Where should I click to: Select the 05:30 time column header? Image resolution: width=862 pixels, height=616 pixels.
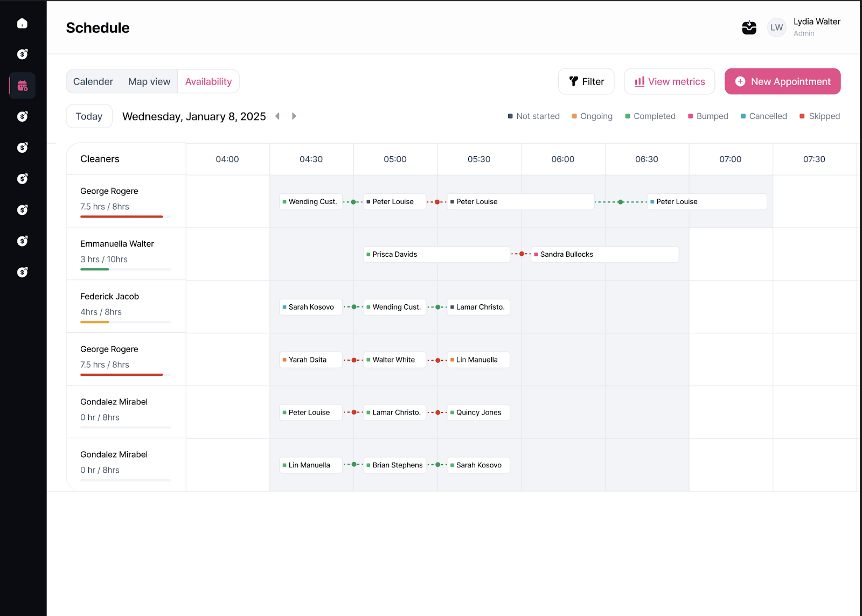click(479, 159)
